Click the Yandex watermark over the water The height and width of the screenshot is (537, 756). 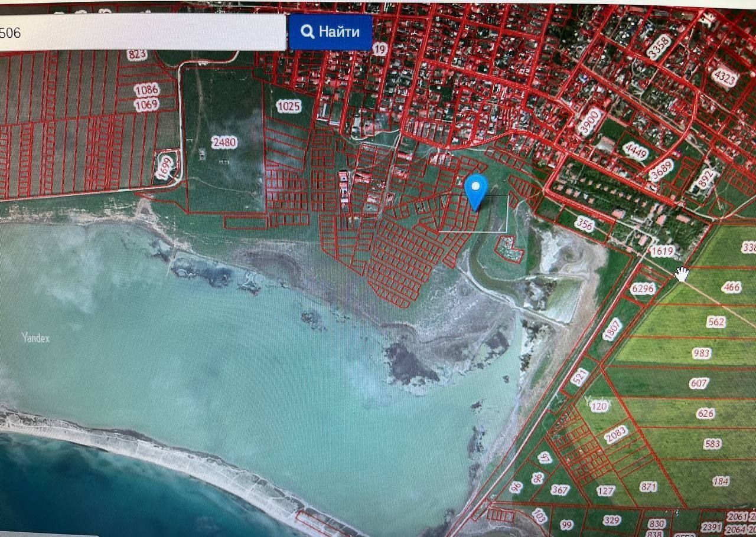(35, 338)
